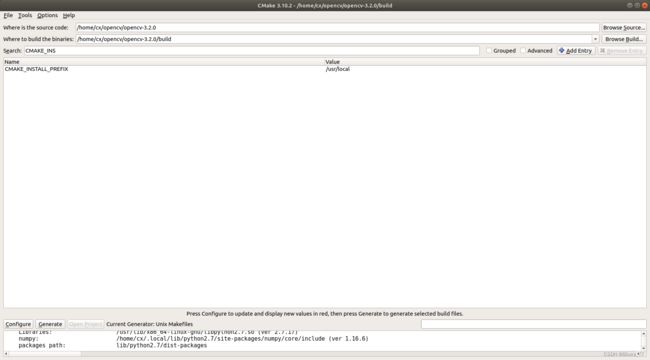The height and width of the screenshot is (360, 650).
Task: Click the source code path field
Action: point(337,27)
